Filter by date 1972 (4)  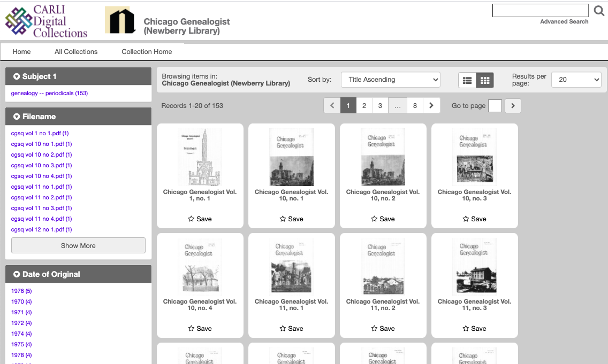[21, 323]
